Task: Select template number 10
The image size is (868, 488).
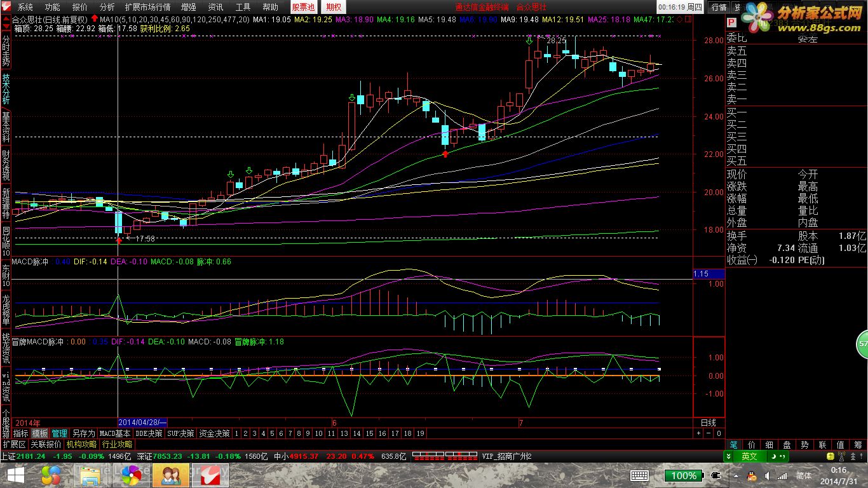Action: (x=318, y=433)
